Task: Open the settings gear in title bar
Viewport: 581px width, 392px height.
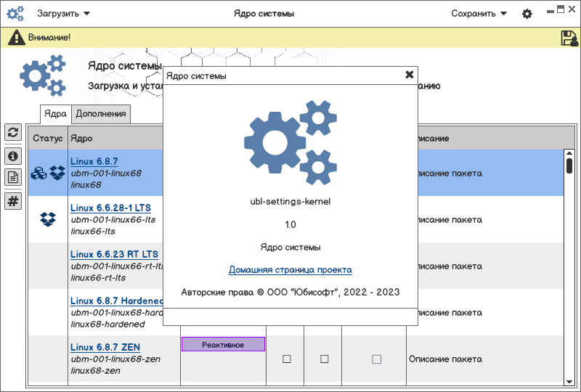Action: point(527,14)
